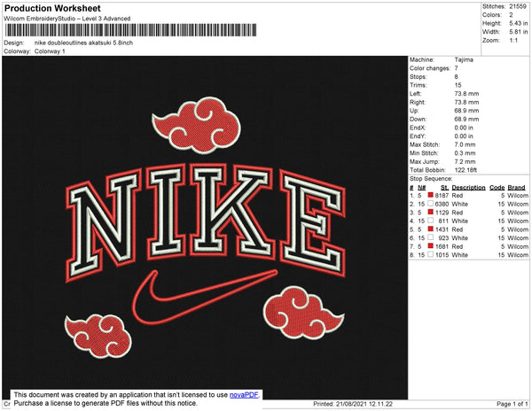
Task: Select stitch count '1129' in stop 3
Action: click(442, 213)
